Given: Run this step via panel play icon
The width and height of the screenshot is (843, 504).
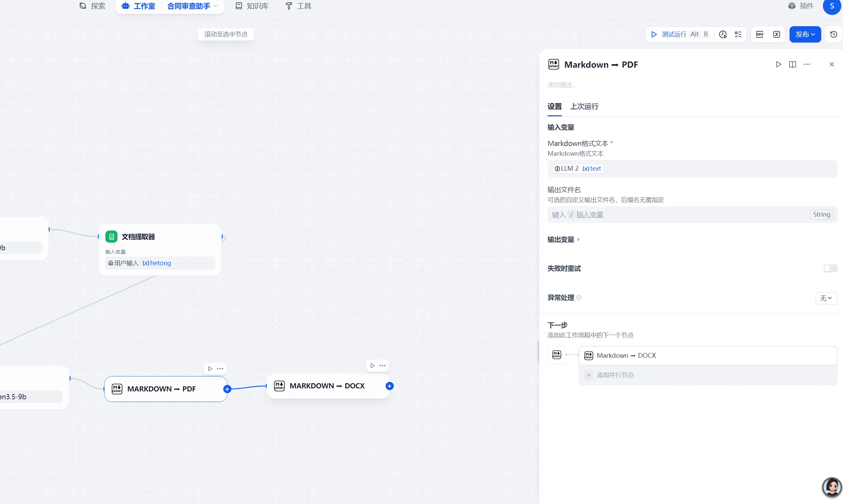Looking at the screenshot, I should pos(778,64).
